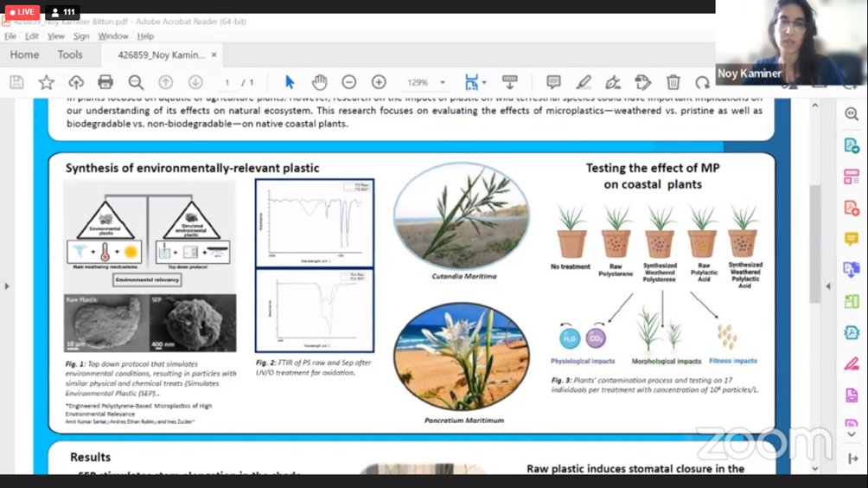The height and width of the screenshot is (488, 868).
Task: Open the Edit menu
Action: point(31,36)
